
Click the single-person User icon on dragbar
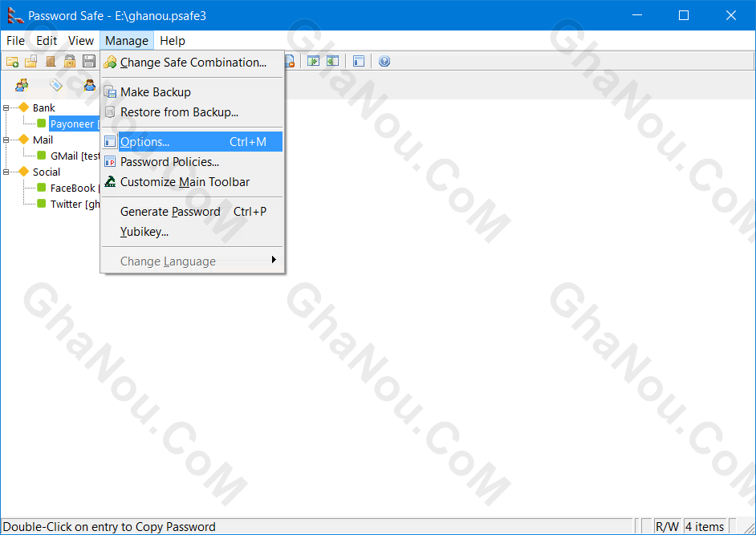(90, 85)
